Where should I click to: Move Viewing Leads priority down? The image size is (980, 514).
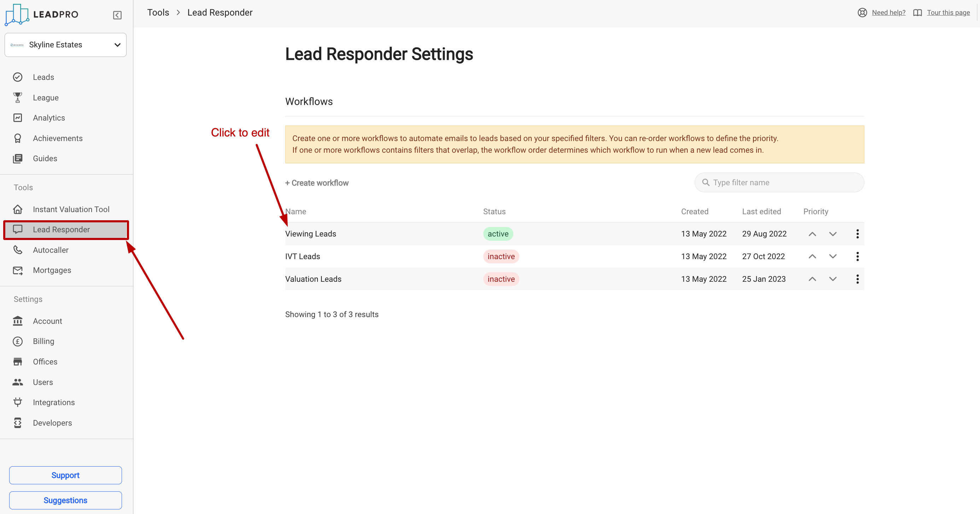832,234
